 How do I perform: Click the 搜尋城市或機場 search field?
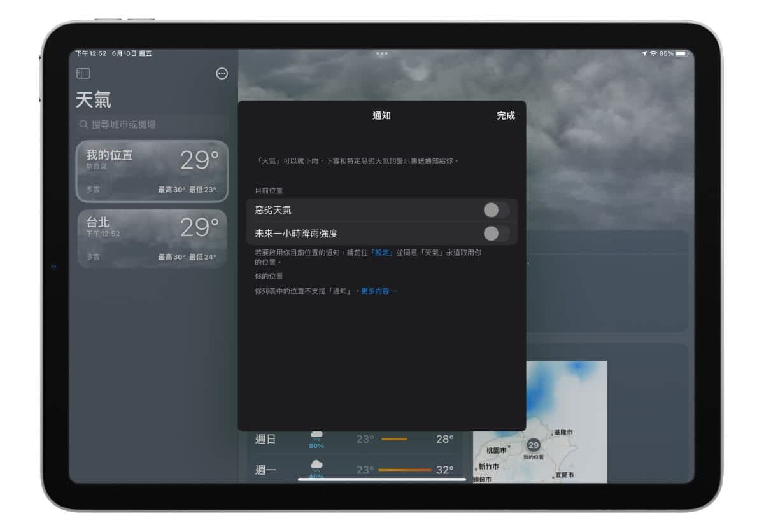click(153, 125)
